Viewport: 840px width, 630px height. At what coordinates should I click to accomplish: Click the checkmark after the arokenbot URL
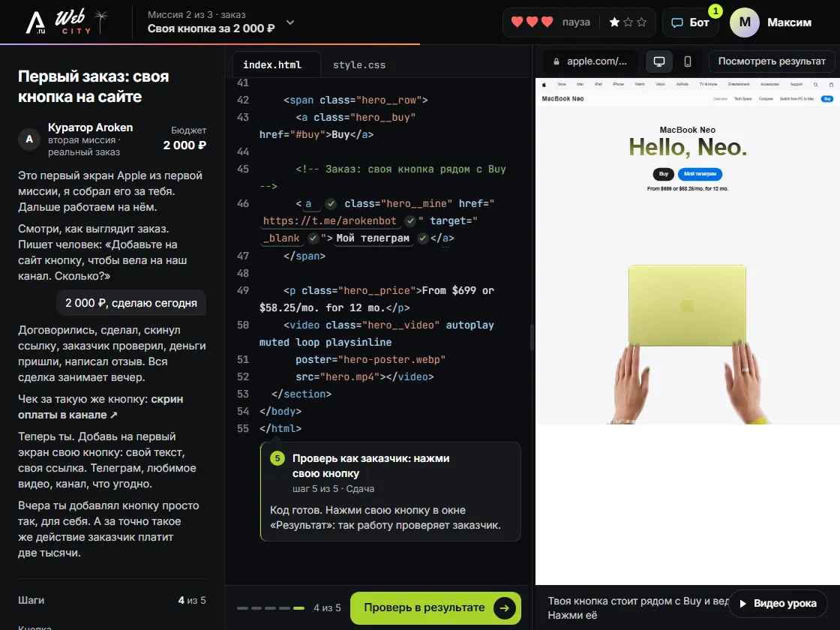(x=410, y=220)
